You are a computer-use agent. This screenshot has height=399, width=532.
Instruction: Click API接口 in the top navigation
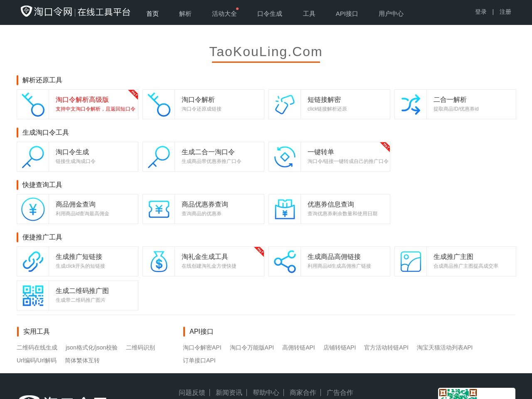[x=347, y=14]
